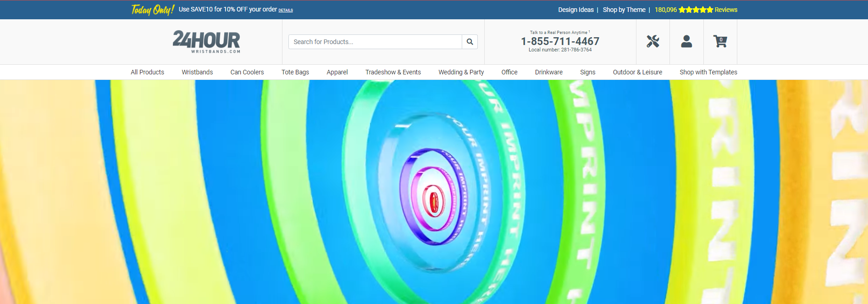Viewport: 868px width, 304px height.
Task: Click the promo DETAILS link
Action: [286, 10]
